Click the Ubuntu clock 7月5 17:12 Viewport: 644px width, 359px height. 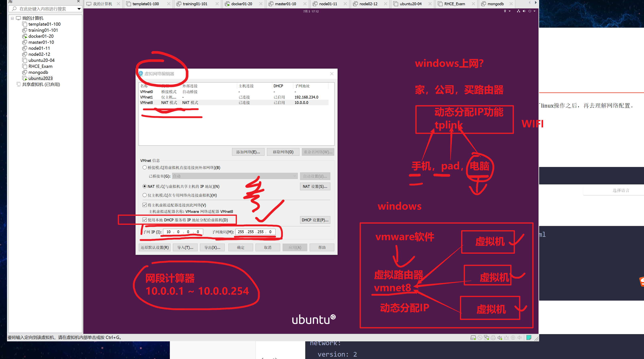311,11
